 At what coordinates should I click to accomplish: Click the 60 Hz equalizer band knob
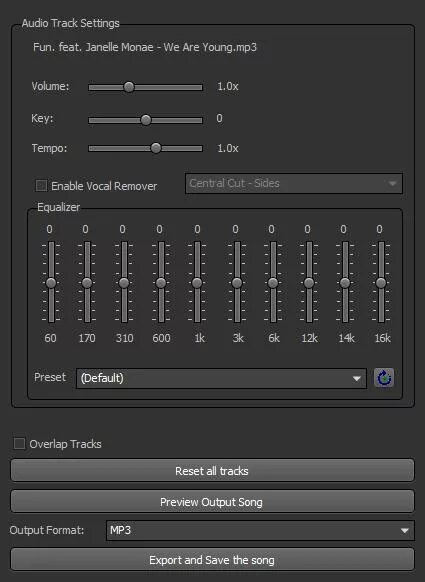[x=51, y=283]
